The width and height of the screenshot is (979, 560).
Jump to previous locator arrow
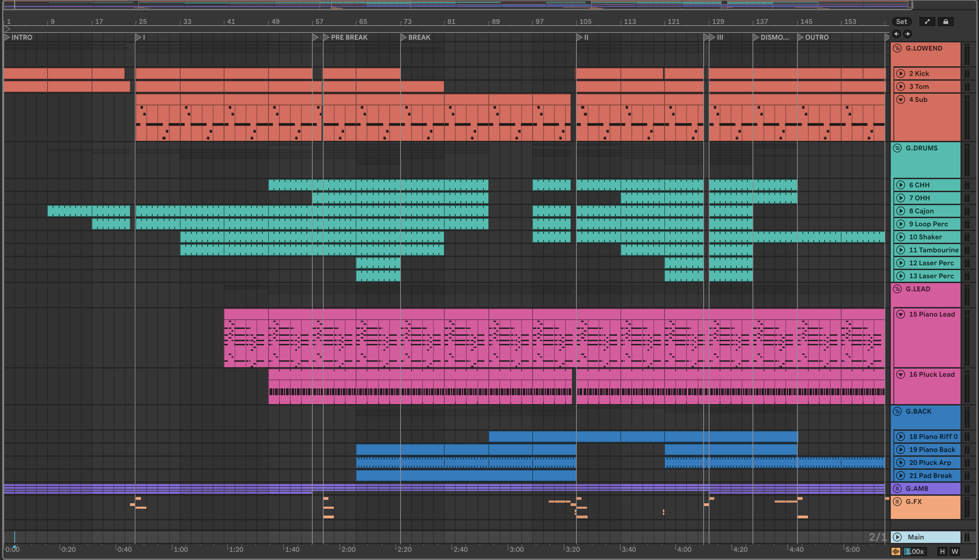[x=897, y=34]
